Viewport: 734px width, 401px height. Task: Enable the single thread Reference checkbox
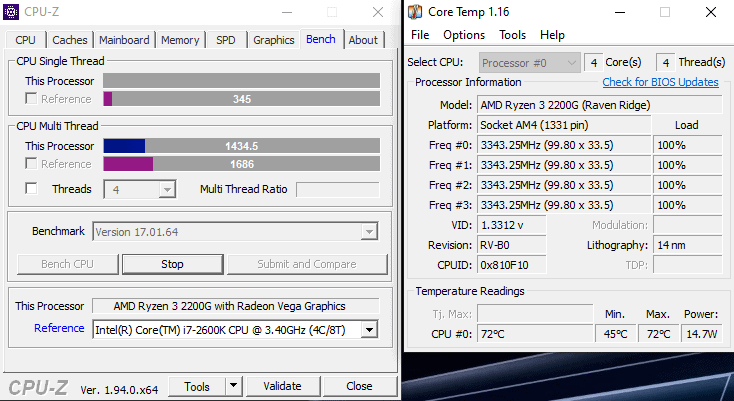click(x=31, y=99)
